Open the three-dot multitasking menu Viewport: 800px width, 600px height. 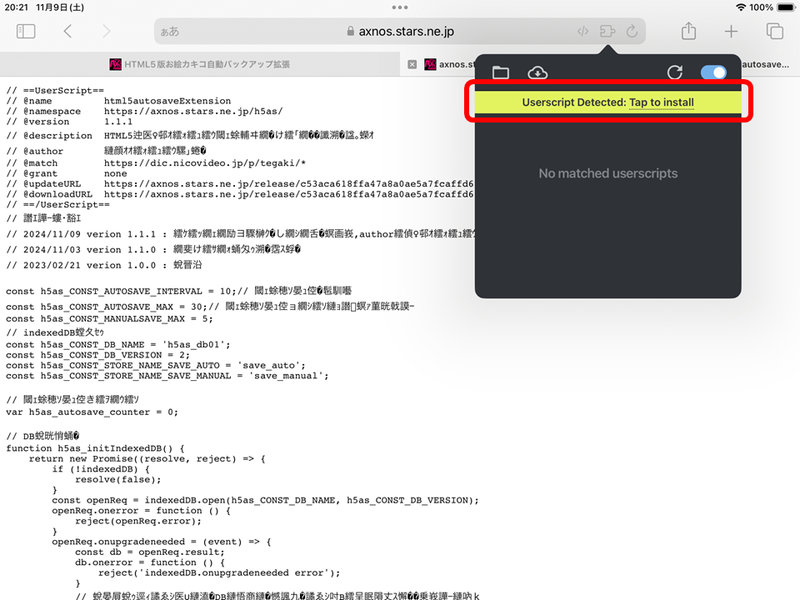[400, 7]
